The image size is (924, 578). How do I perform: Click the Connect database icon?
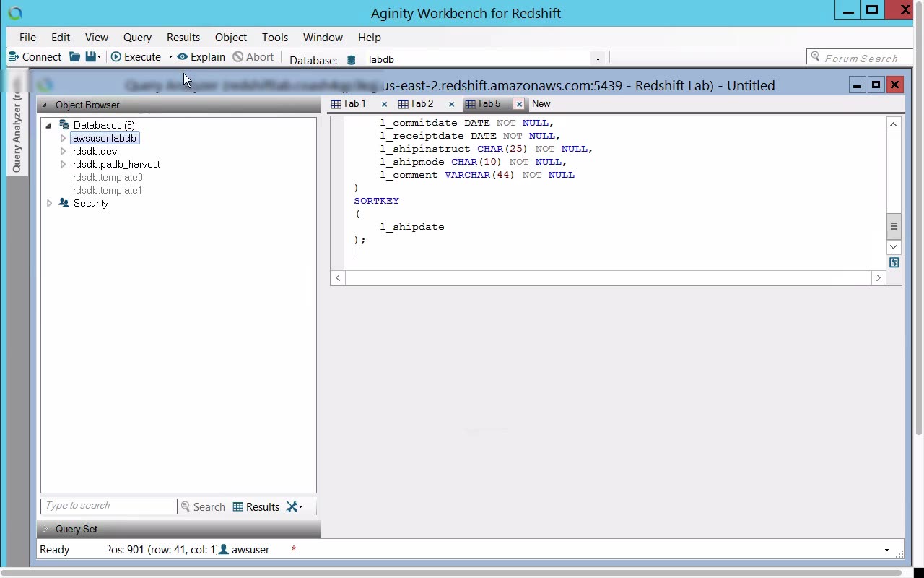pyautogui.click(x=13, y=57)
